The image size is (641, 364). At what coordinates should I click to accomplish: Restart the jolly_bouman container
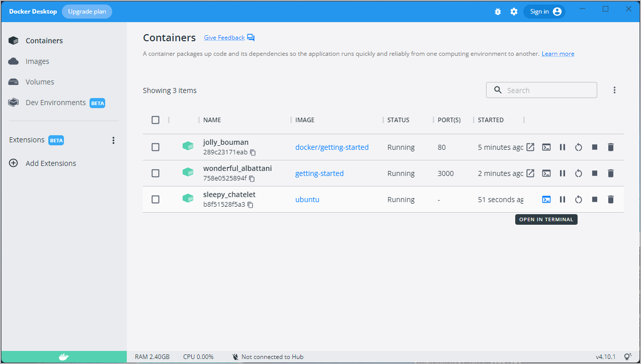(579, 147)
